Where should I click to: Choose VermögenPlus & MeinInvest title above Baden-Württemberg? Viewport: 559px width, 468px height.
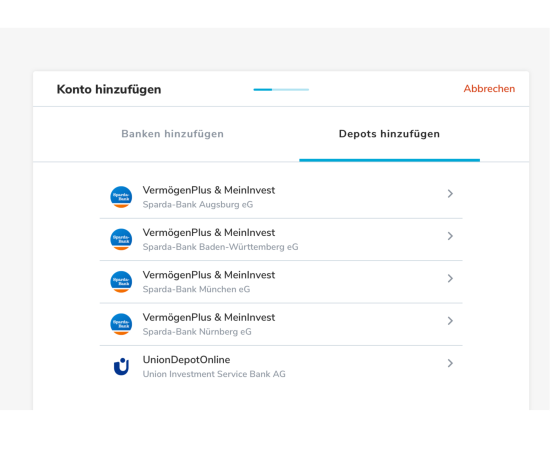[209, 233]
